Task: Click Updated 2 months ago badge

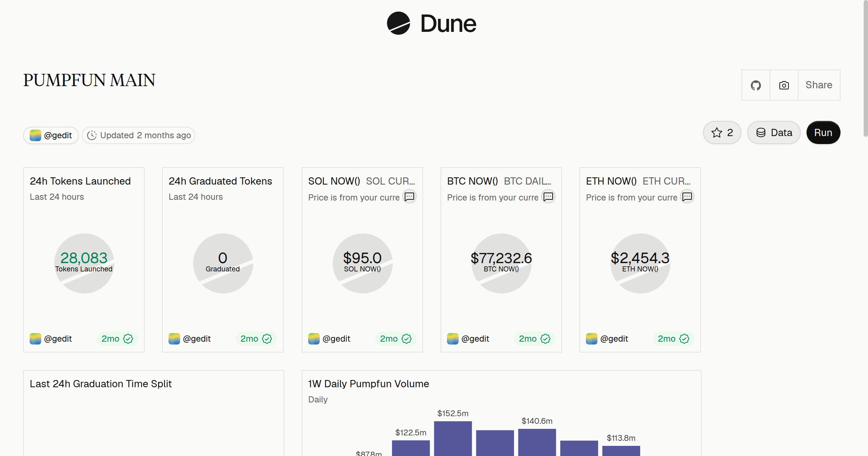Action: click(139, 135)
